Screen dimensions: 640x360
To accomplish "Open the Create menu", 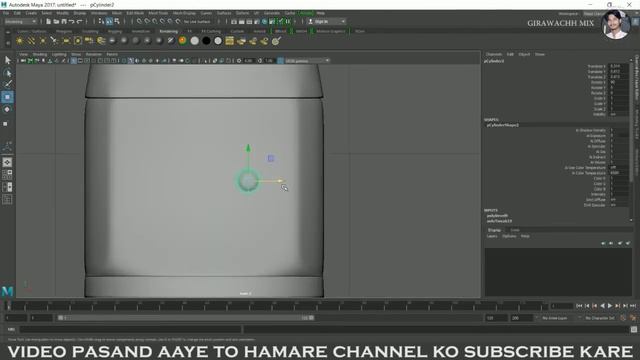I will [x=31, y=13].
